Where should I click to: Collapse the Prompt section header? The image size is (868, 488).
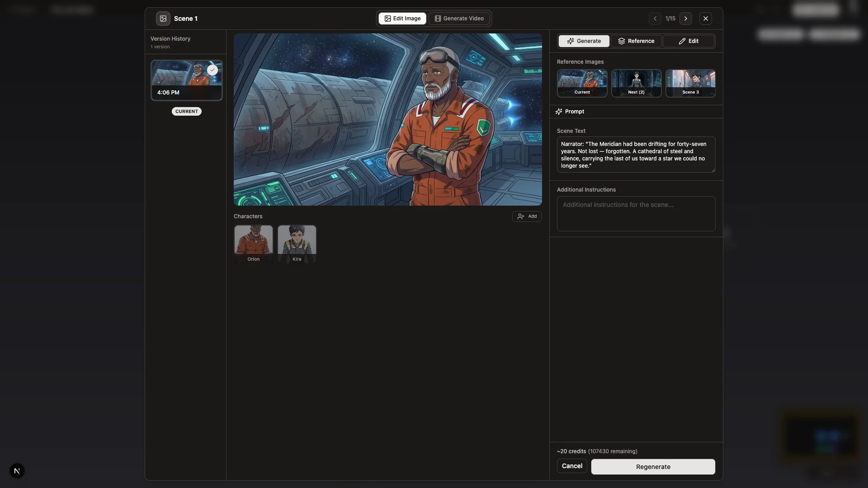pos(574,112)
